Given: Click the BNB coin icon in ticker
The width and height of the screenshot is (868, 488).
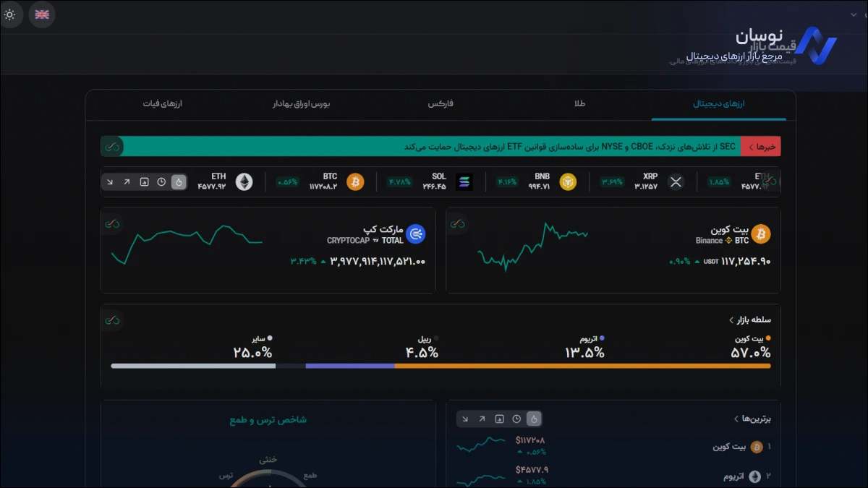Looking at the screenshot, I should click(567, 182).
